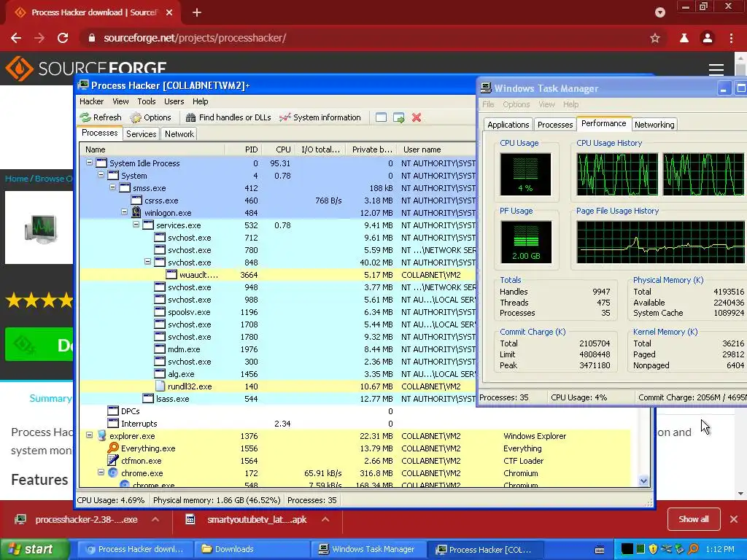Click Home breadcrumb link on SourceForge
The width and height of the screenshot is (747, 560).
(x=17, y=179)
